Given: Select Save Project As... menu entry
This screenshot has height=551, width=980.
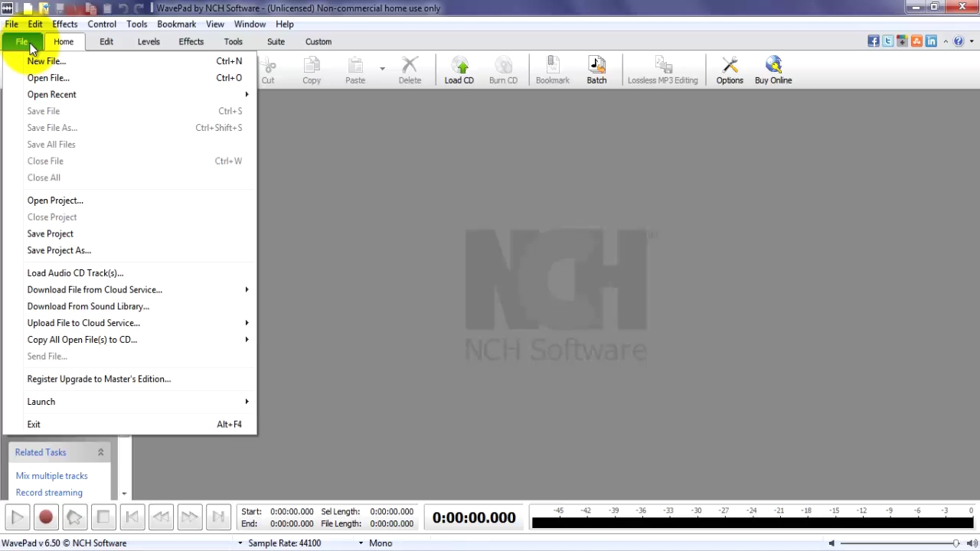Looking at the screenshot, I should click(x=138, y=250).
